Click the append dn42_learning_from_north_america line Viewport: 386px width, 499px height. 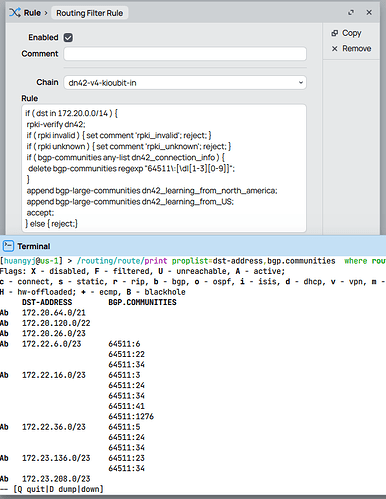tap(152, 191)
